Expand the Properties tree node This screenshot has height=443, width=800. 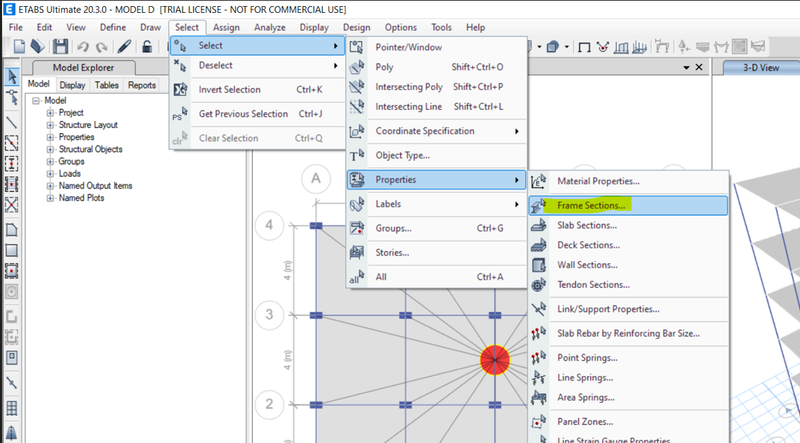pyautogui.click(x=50, y=137)
